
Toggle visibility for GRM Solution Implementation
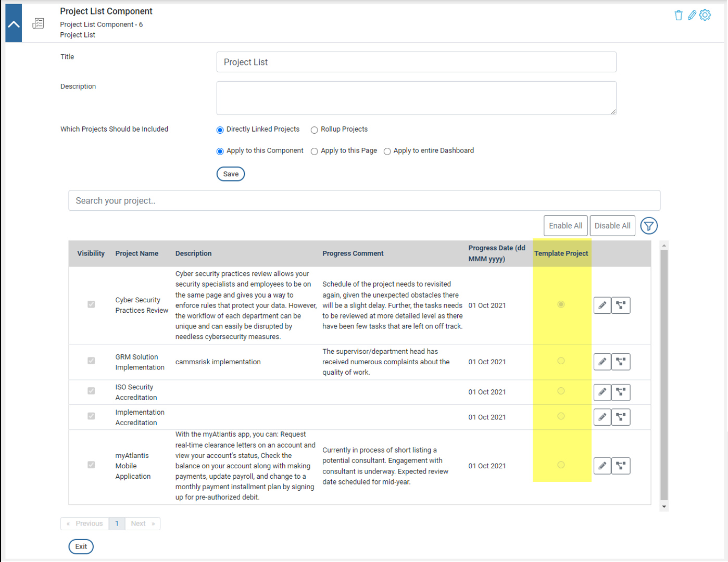coord(91,361)
